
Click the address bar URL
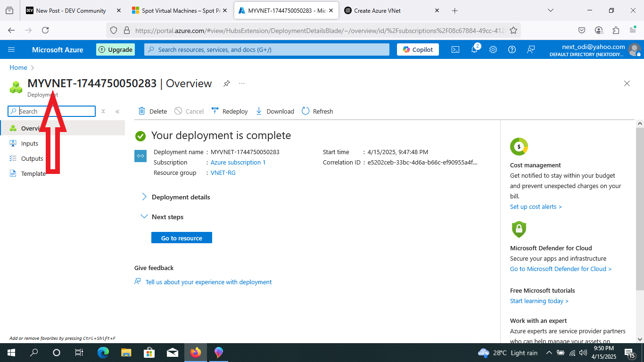320,30
